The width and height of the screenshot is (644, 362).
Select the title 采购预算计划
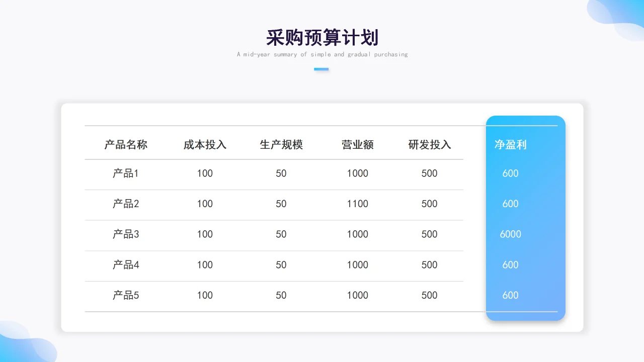point(322,38)
